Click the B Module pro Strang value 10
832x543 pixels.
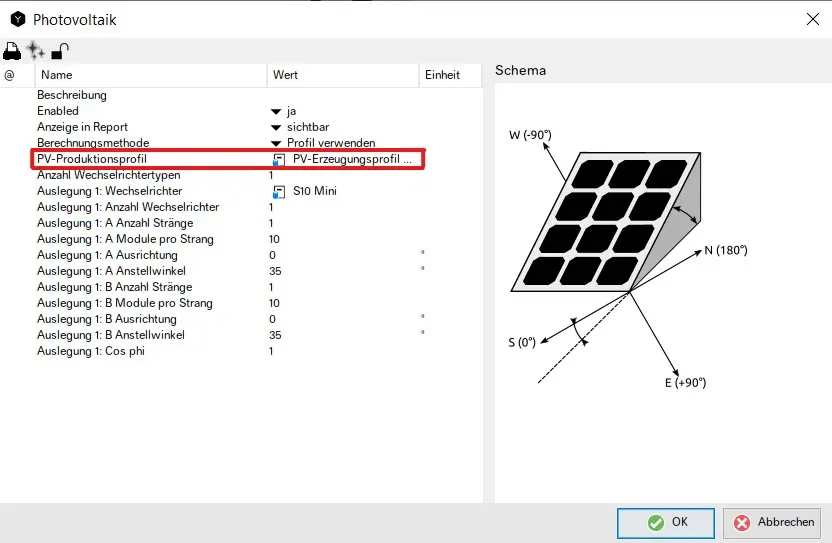pos(274,303)
